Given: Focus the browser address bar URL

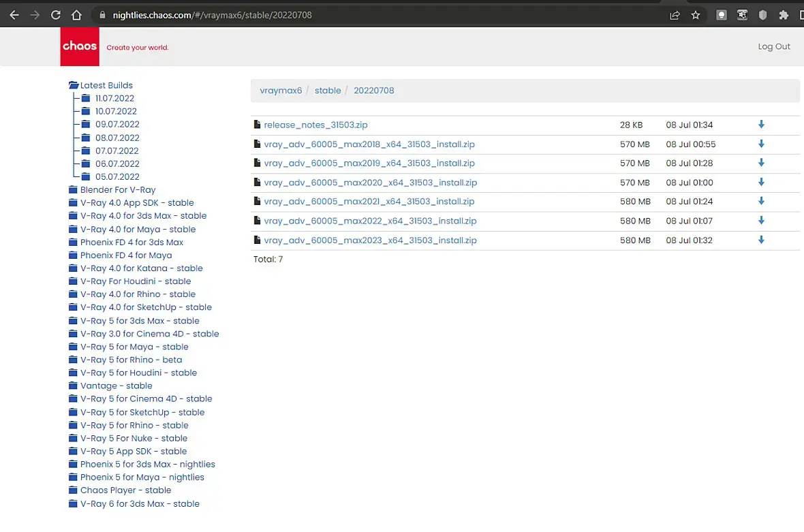Looking at the screenshot, I should coord(213,15).
